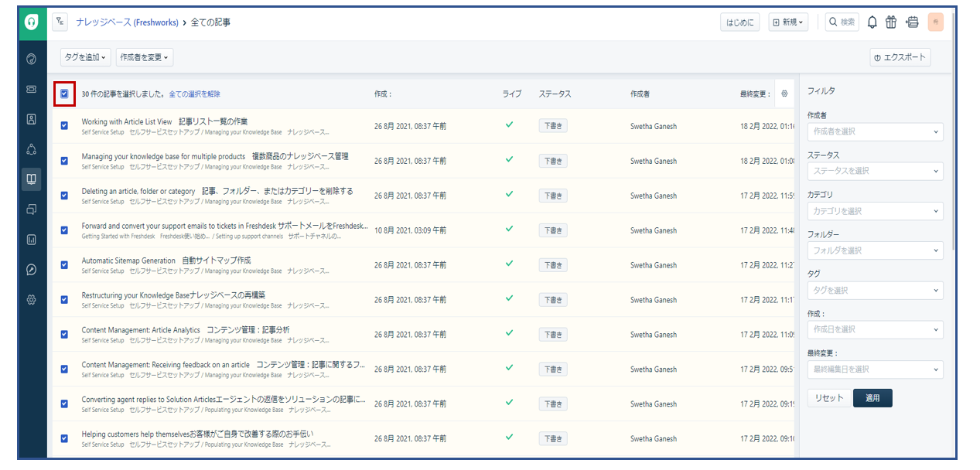Open the notifications bell icon
The width and height of the screenshot is (980, 470).
[872, 22]
